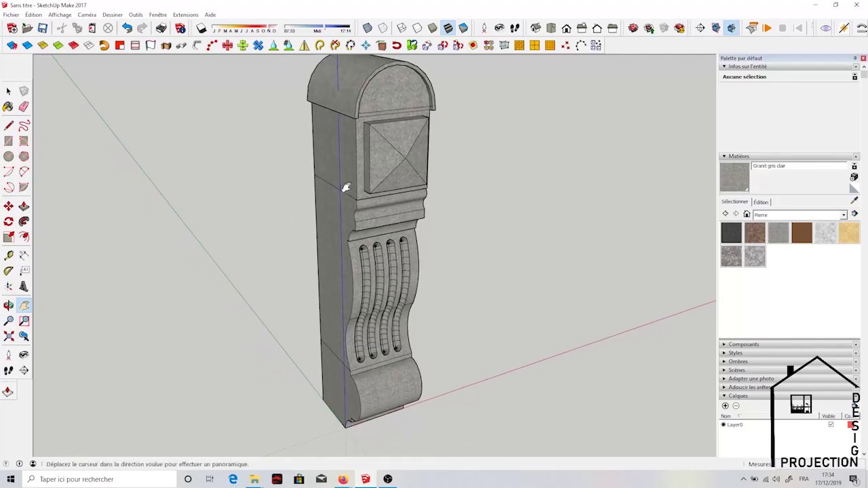The image size is (868, 488).
Task: Open Model Info icon in toolbar
Action: click(x=180, y=28)
